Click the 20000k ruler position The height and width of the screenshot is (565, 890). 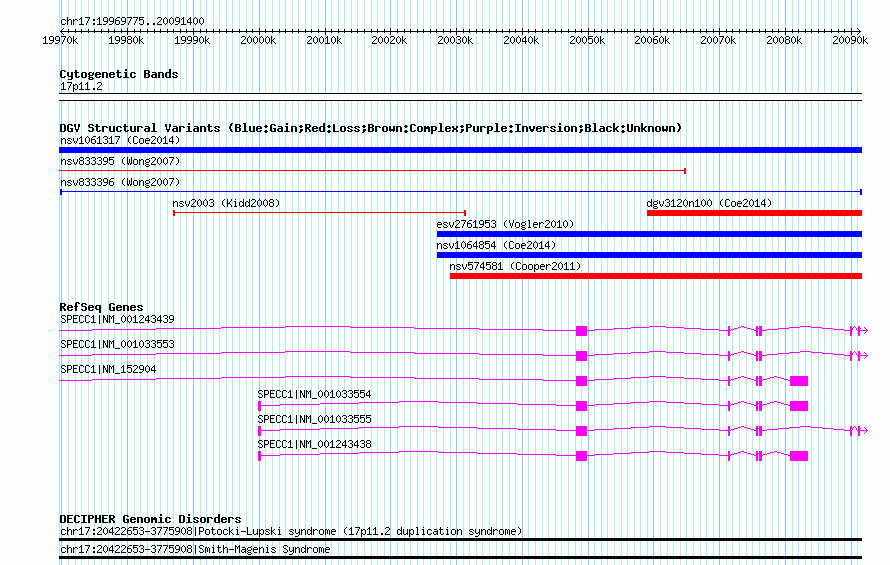258,40
